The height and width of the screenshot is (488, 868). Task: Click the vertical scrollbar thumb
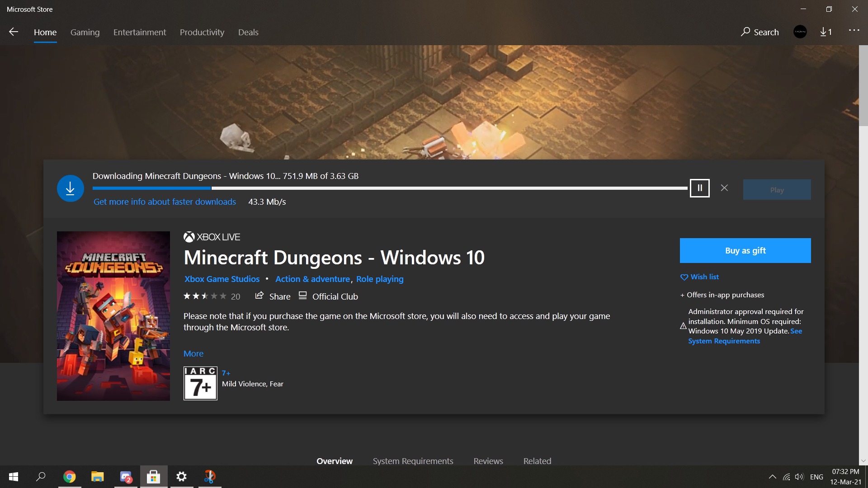[863, 86]
